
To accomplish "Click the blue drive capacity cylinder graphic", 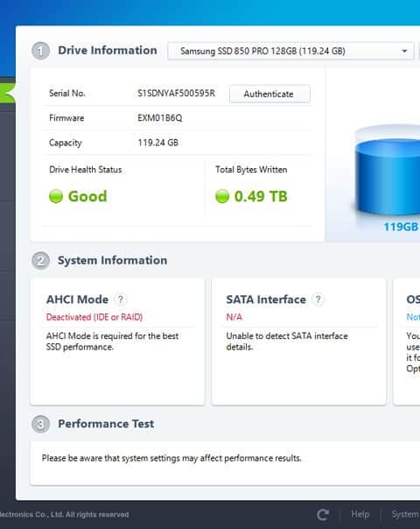I will [388, 172].
